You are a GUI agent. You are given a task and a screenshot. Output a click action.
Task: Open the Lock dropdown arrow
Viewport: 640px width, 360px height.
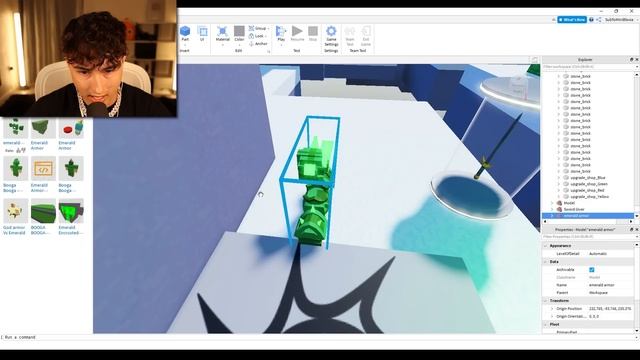pos(266,36)
